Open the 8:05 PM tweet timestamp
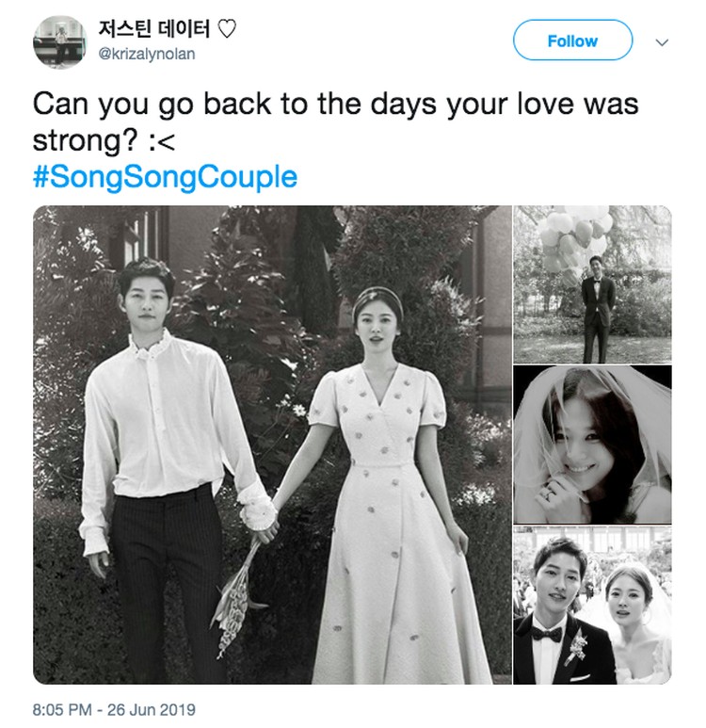 coord(62,709)
